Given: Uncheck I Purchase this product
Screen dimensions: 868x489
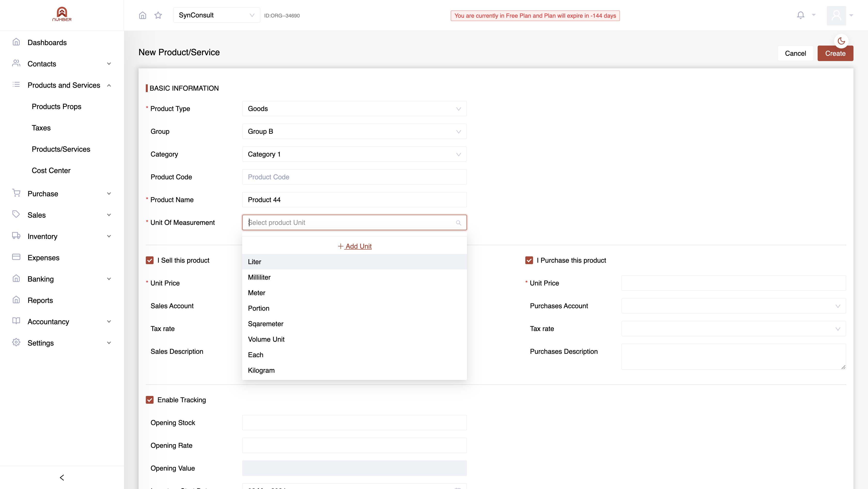Looking at the screenshot, I should pyautogui.click(x=529, y=260).
